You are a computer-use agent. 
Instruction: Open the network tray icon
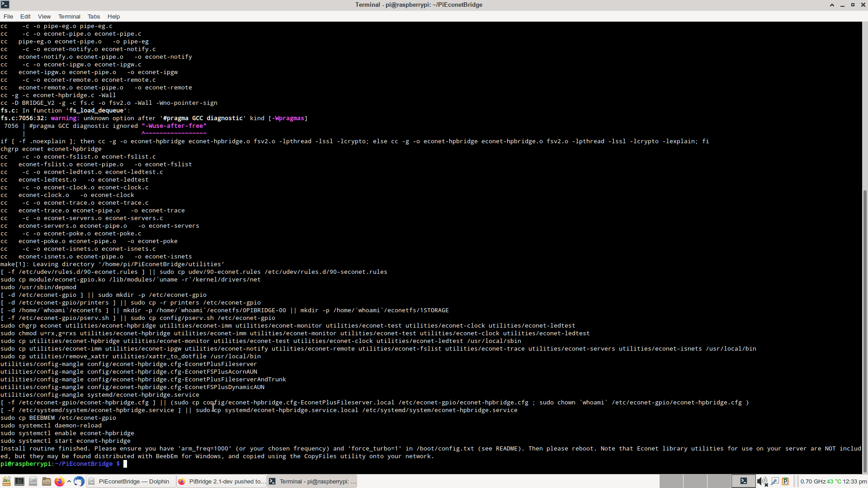pyautogui.click(x=774, y=481)
